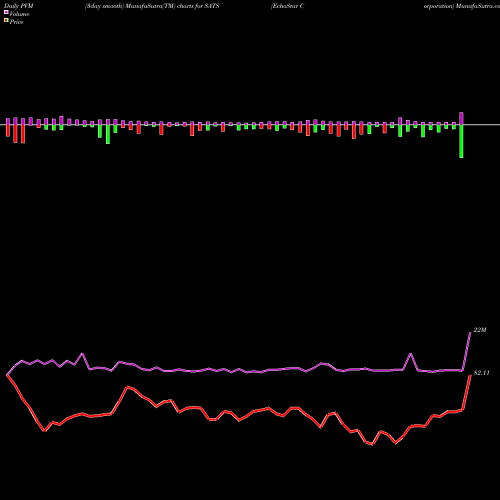The height and width of the screenshot is (500, 500).
Task: Click the Volume legend swatch
Action: 6,12
